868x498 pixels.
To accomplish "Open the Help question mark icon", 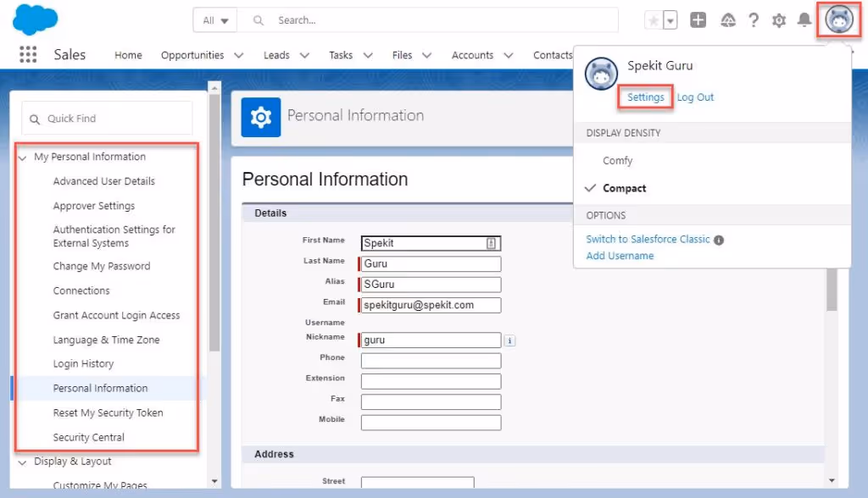I will pos(754,20).
